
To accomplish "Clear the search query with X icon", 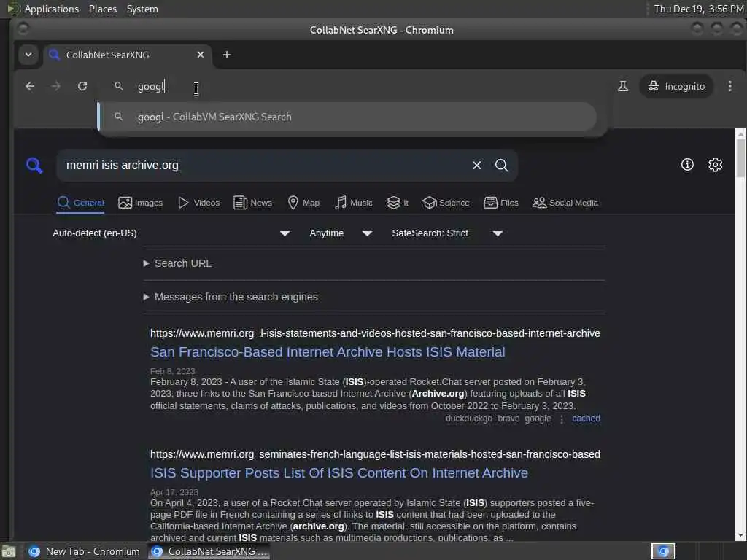I will (476, 166).
